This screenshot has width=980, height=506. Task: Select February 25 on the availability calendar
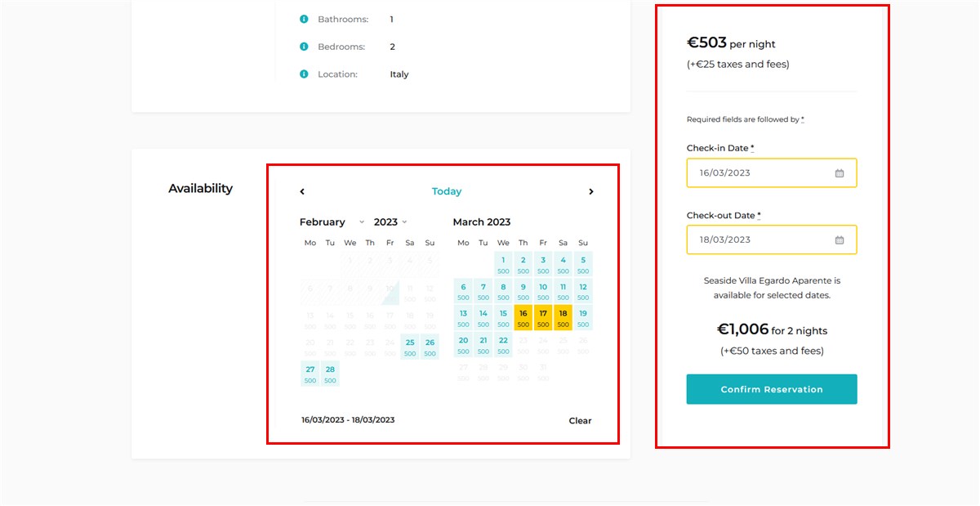[x=410, y=347]
